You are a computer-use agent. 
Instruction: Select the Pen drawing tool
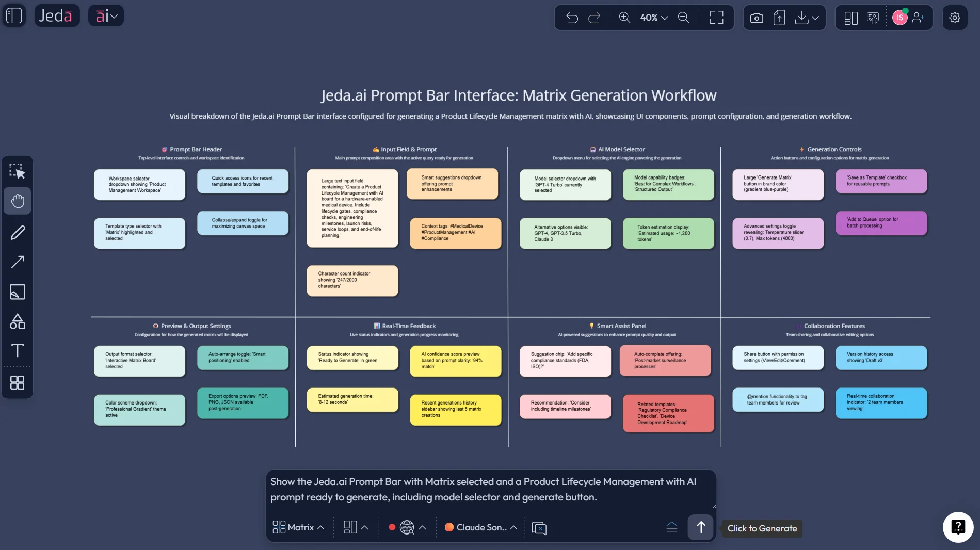click(x=18, y=233)
